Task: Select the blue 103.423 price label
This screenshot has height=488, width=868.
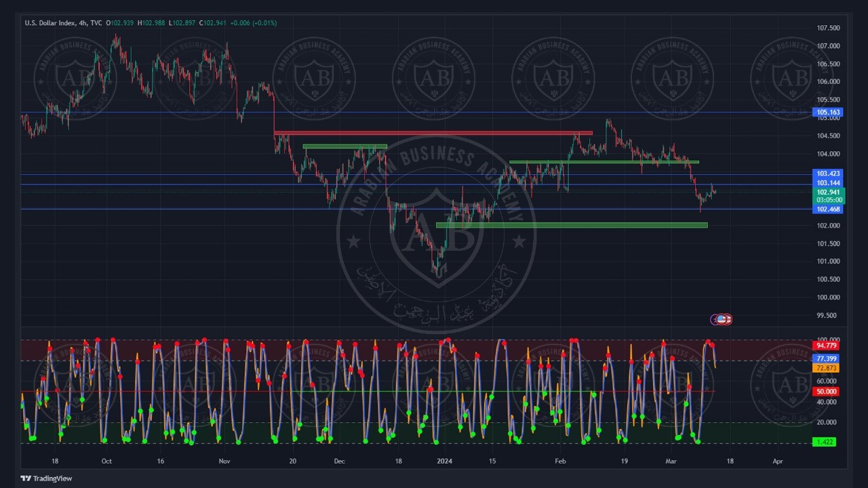Action: pyautogui.click(x=828, y=174)
